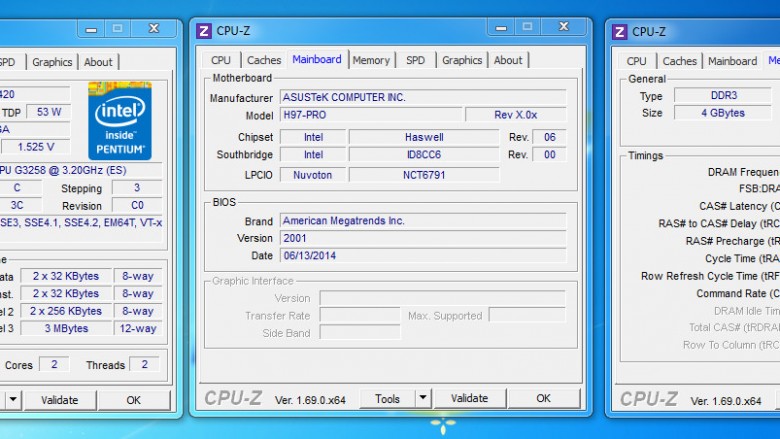The width and height of the screenshot is (780, 439).
Task: Click the BIOS date 06/13/2014
Action: (x=423, y=256)
